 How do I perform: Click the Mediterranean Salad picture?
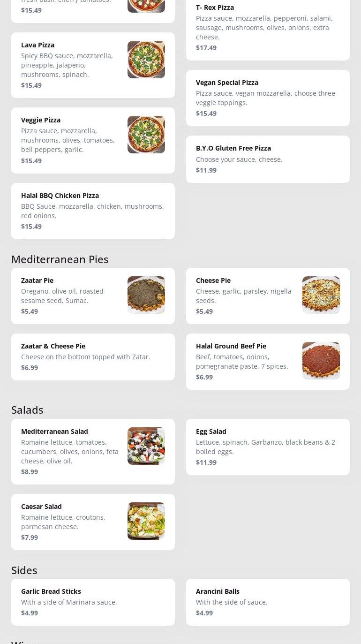click(x=146, y=446)
